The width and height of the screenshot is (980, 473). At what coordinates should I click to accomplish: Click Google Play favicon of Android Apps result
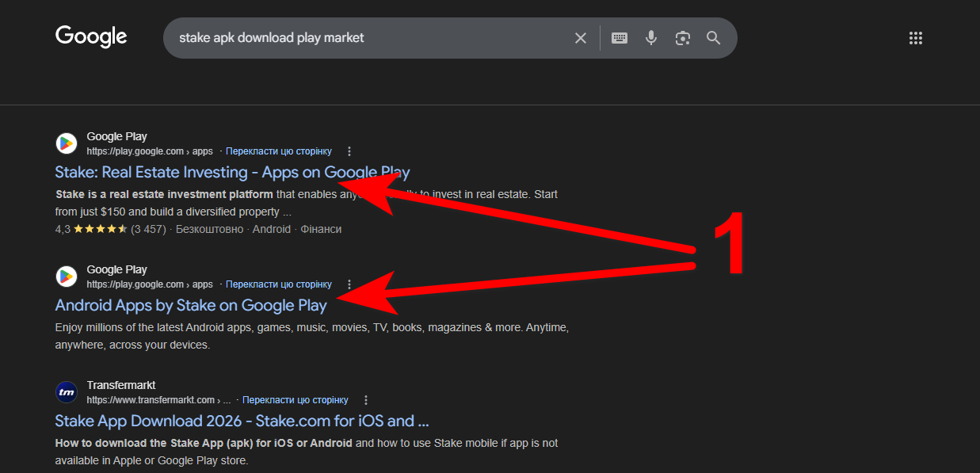click(67, 277)
